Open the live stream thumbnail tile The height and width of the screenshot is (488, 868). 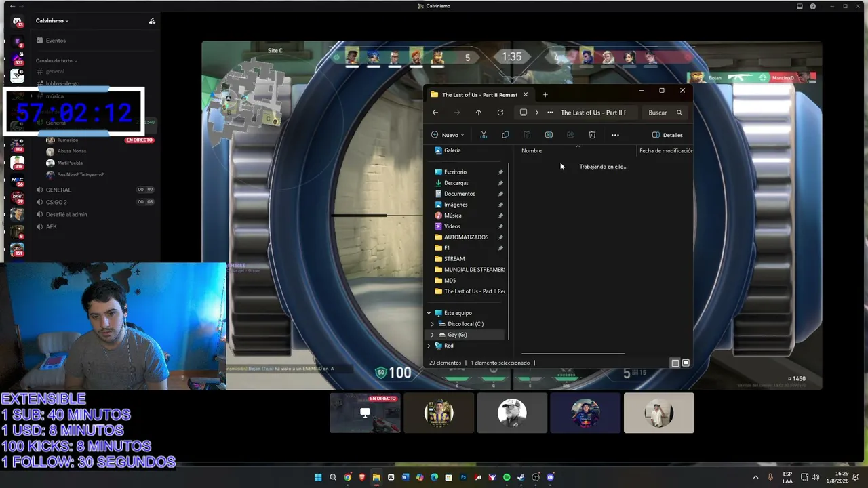point(366,413)
